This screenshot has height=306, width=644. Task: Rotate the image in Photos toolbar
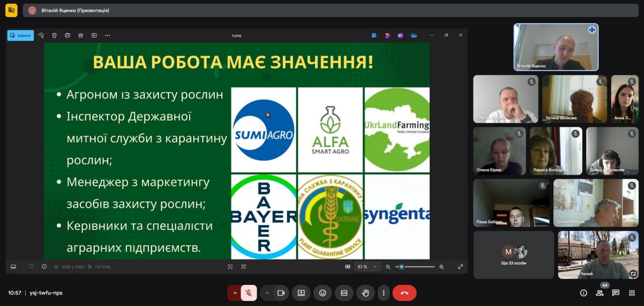[41, 36]
